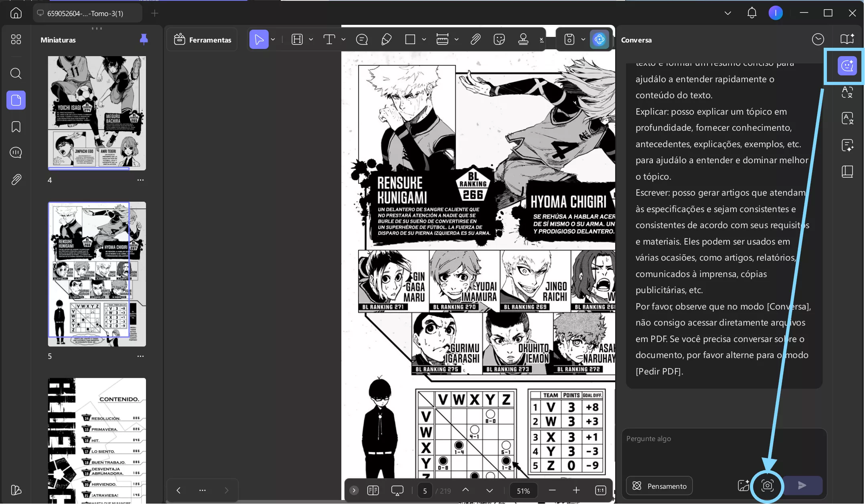Switch to the AI chat mode
Screen dimensions: 865x504
847,66
